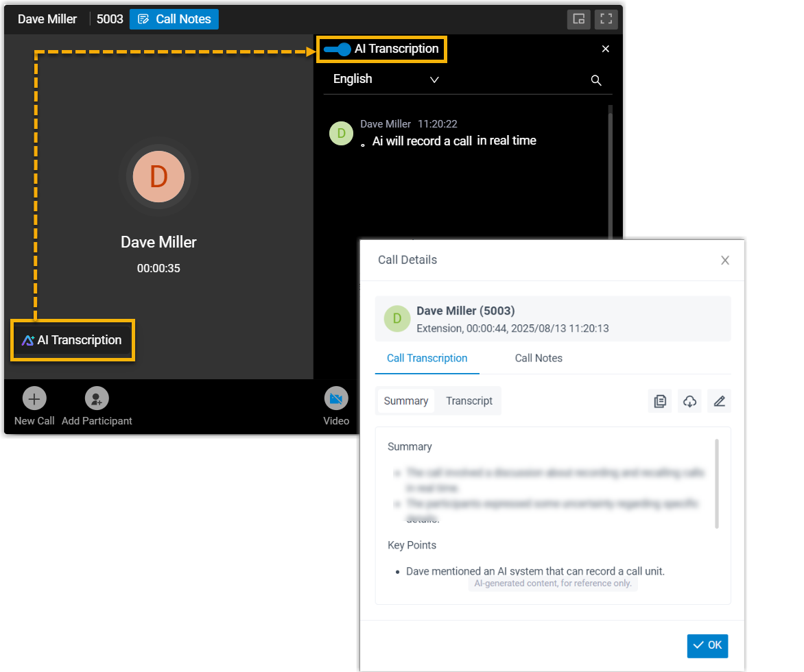Click the AI Transcription button at bottom left
This screenshot has width=804, height=672.
(x=73, y=340)
